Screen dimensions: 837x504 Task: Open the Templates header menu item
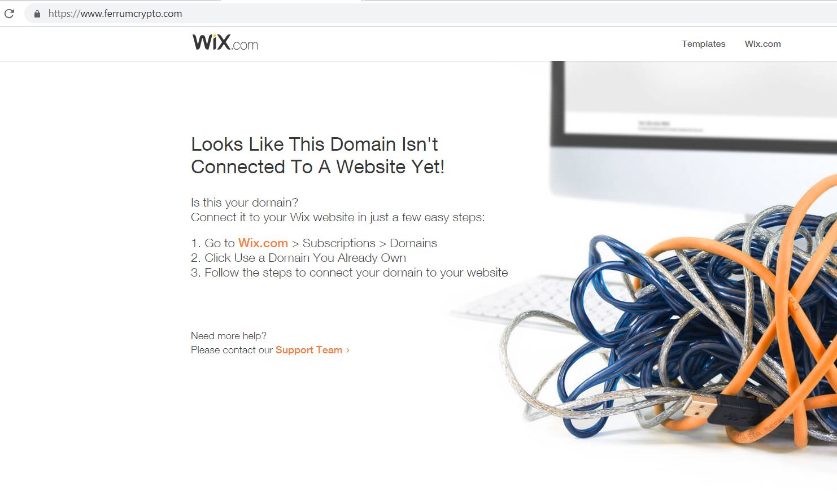tap(703, 44)
